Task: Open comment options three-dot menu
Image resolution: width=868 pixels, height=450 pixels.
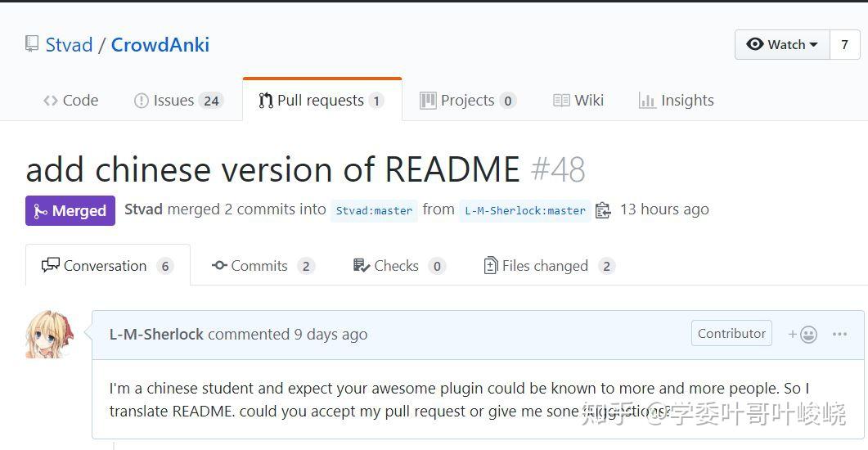Action: (x=839, y=334)
